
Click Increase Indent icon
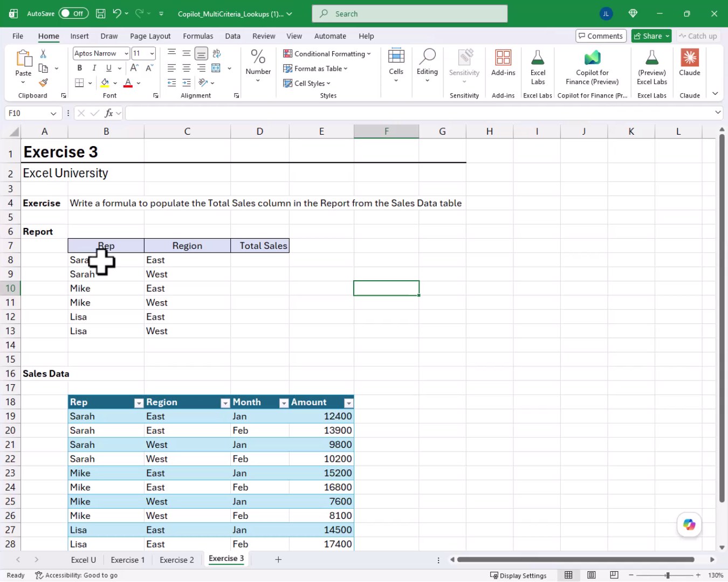click(x=187, y=82)
